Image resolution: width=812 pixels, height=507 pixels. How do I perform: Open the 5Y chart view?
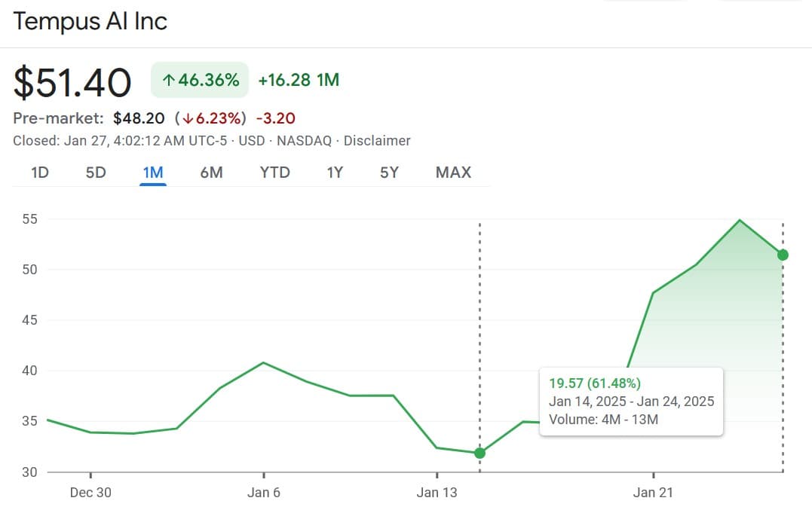[389, 173]
